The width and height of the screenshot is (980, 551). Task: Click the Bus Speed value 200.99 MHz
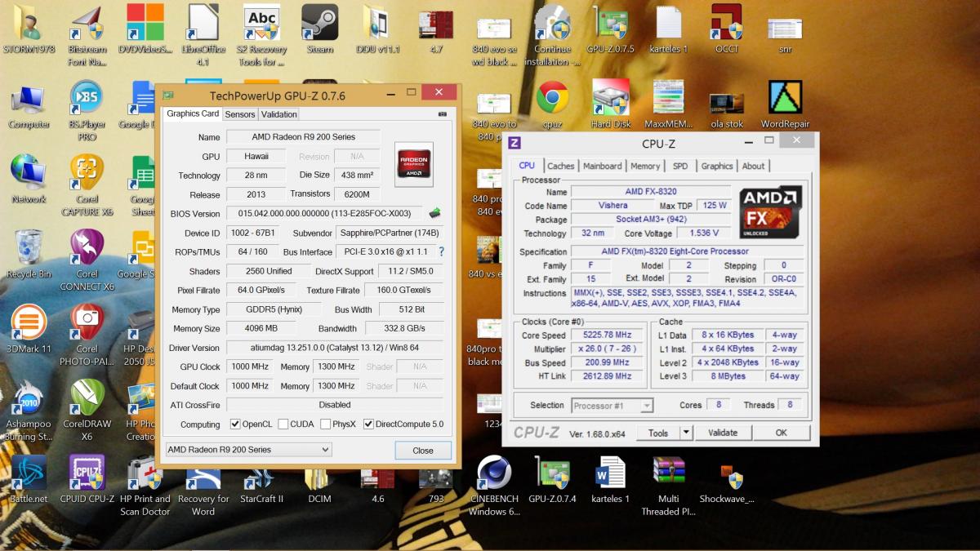point(608,362)
